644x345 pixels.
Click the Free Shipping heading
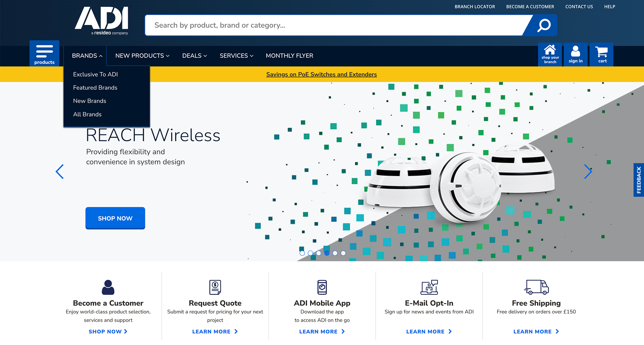(536, 303)
